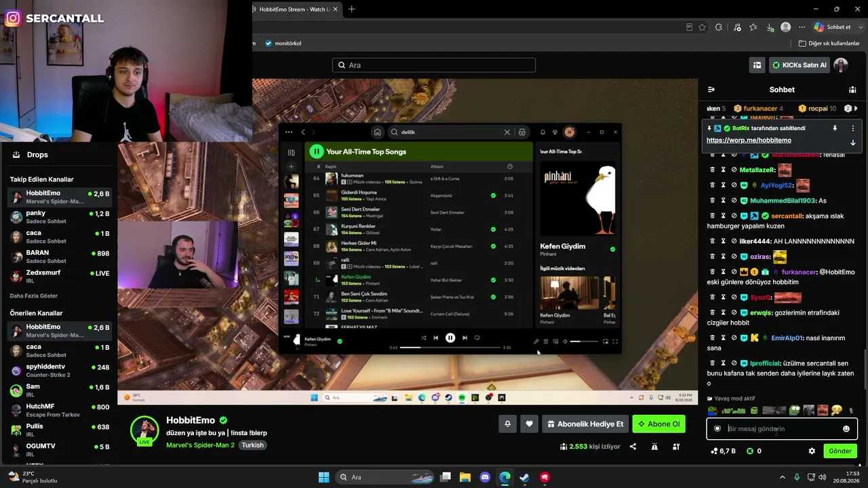Create a new Spotify playlist with plus icon
Viewport: 868px width, 488px height.
point(292,167)
